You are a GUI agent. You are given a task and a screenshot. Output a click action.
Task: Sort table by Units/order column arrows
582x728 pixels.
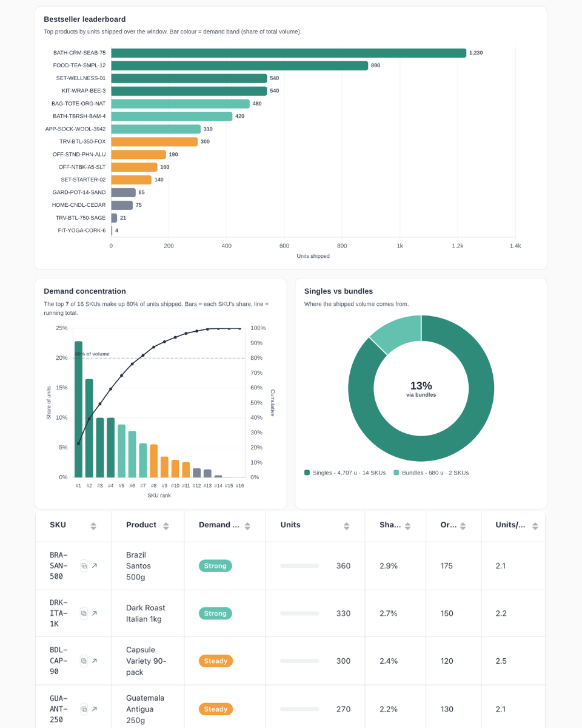535,526
